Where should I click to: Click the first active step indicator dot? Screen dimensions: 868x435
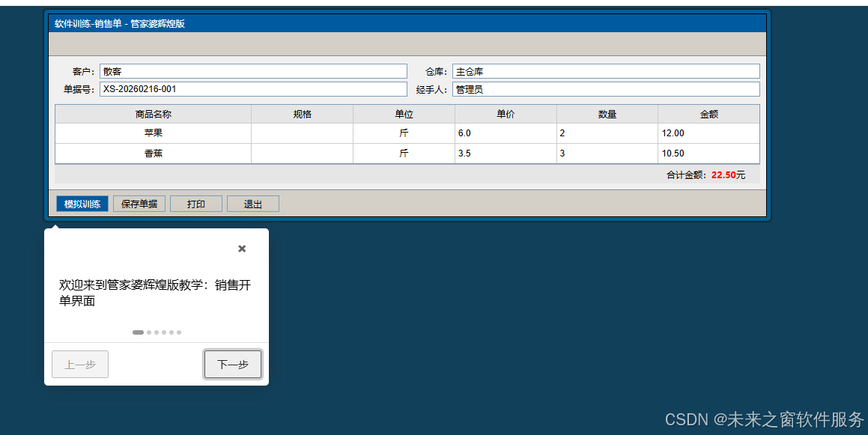pos(139,332)
